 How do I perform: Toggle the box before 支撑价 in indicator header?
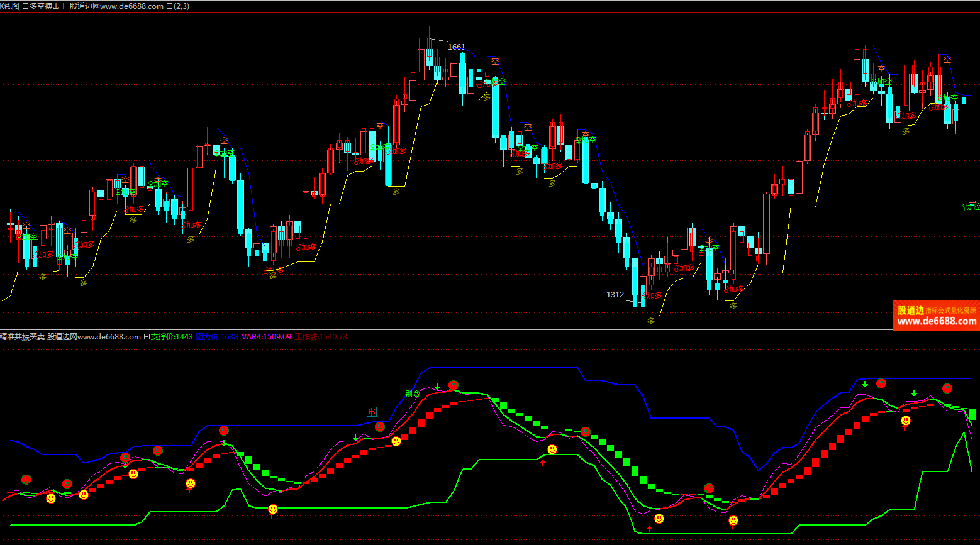coord(147,337)
